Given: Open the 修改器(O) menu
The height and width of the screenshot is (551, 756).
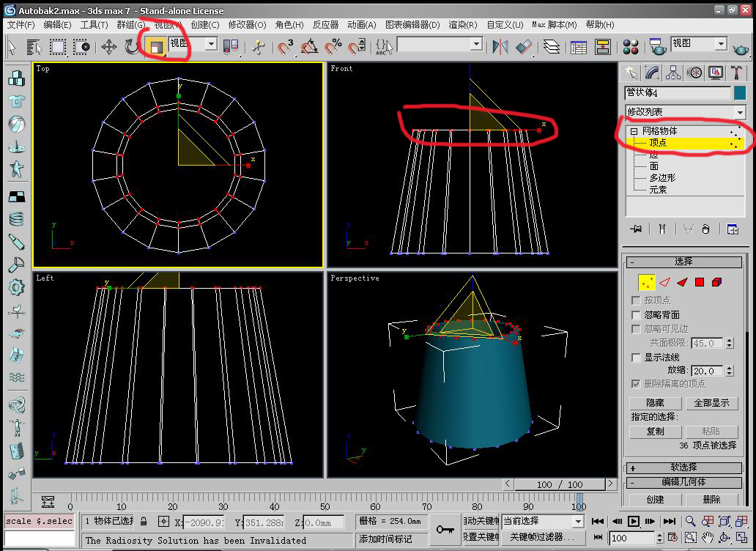Looking at the screenshot, I should coord(247,25).
